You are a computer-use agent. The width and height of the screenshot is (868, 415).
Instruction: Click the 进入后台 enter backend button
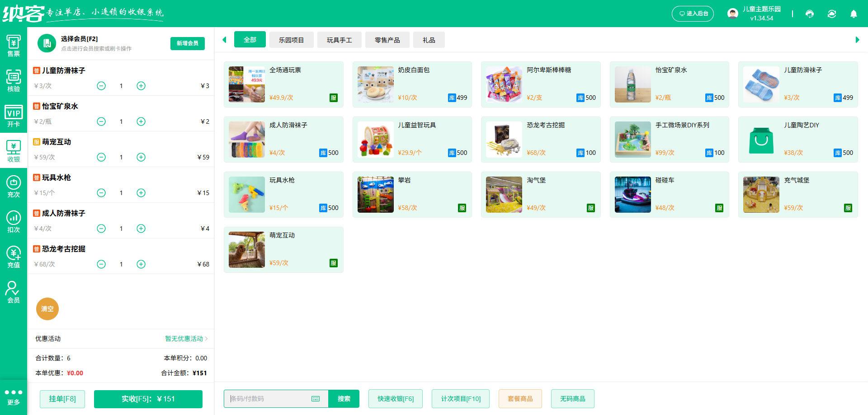point(693,14)
